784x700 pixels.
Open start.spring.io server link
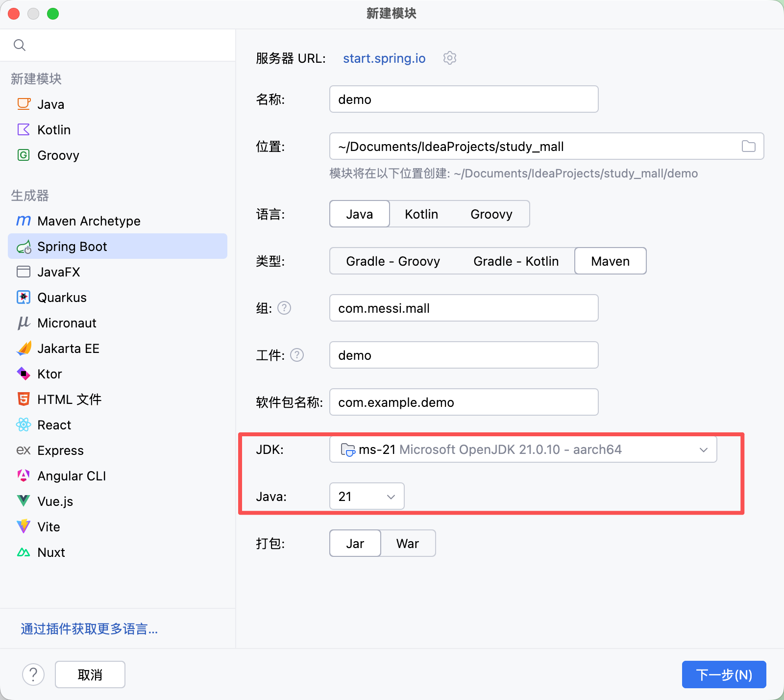click(384, 58)
